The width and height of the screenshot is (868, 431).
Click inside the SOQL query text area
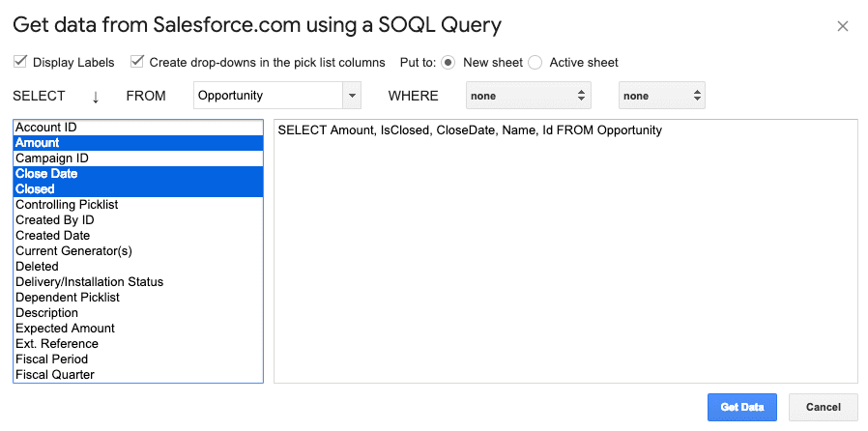click(x=565, y=251)
